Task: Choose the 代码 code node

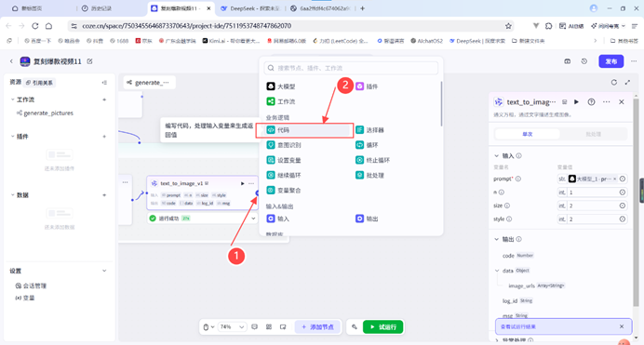Action: tap(304, 130)
